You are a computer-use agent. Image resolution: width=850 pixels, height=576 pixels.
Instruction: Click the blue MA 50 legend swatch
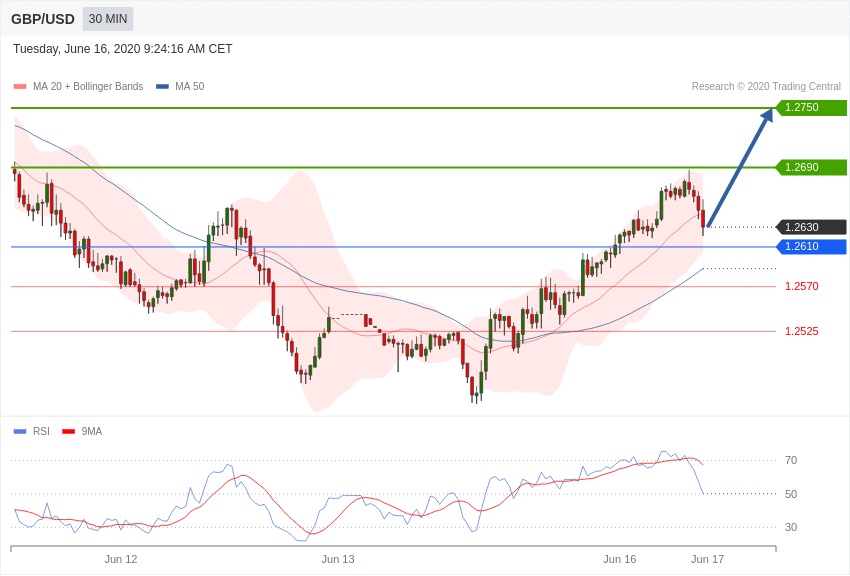pos(162,87)
